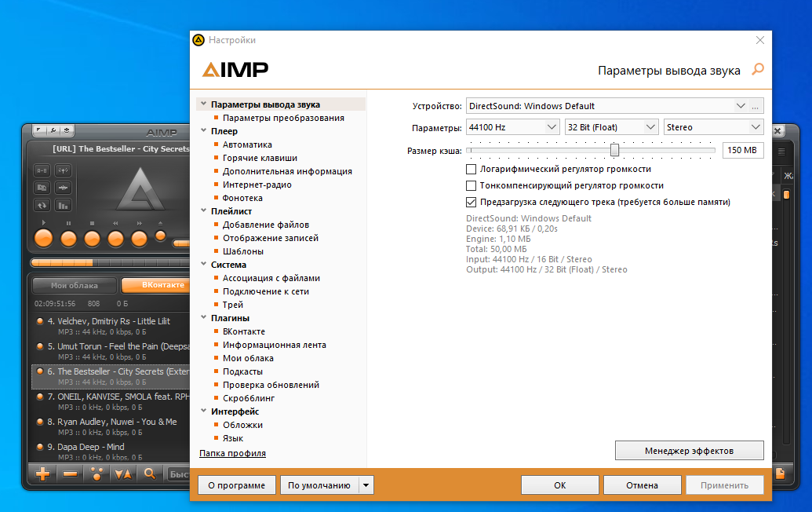
Task: Click the orange search icon in settings header
Action: 758,69
